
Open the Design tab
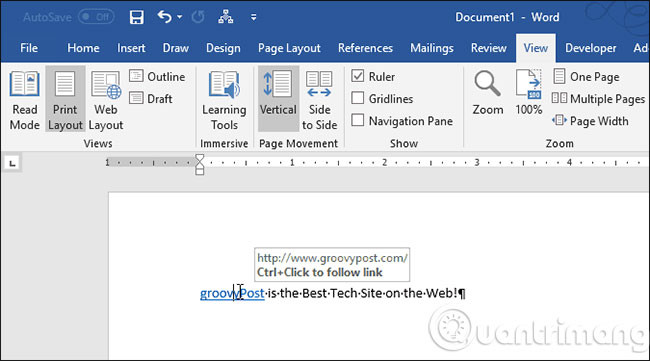(x=223, y=48)
